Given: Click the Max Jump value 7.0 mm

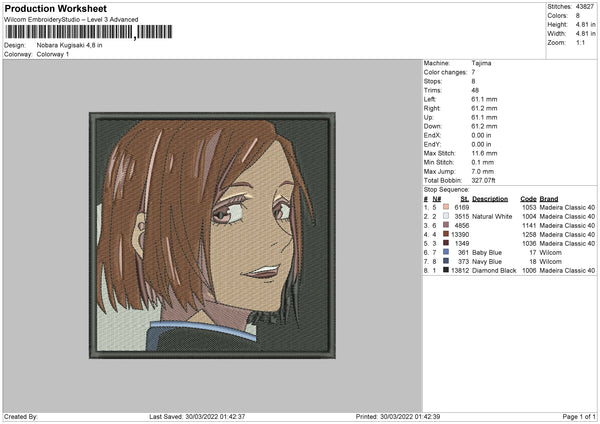Looking at the screenshot, I should (483, 171).
